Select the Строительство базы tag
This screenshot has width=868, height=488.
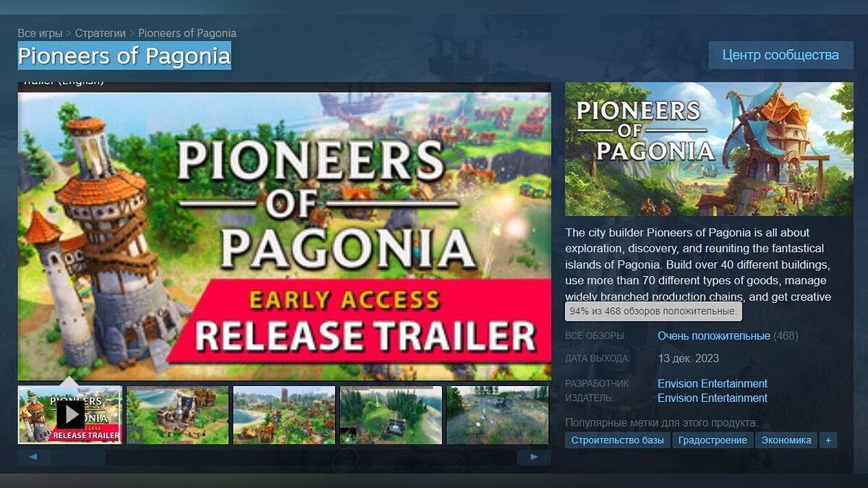point(617,440)
